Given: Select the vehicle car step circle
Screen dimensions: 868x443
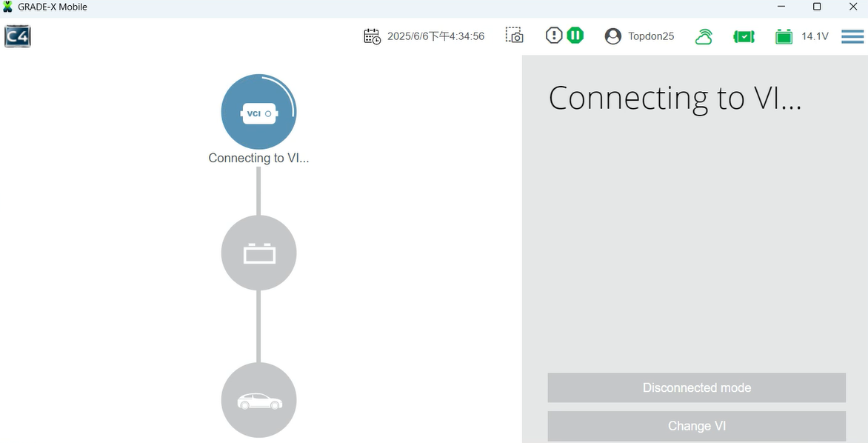Looking at the screenshot, I should [x=258, y=401].
